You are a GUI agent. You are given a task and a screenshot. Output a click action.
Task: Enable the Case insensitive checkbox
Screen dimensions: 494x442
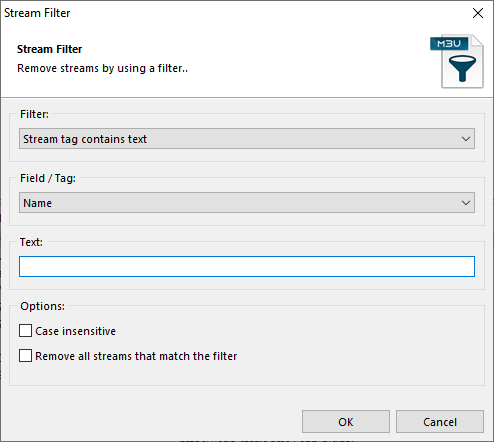pos(26,331)
